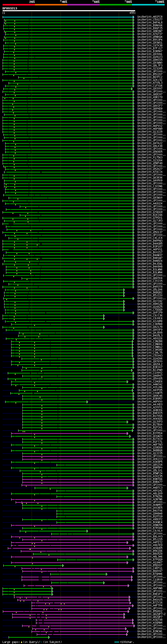Click the orange ~40% legend color bar
This screenshot has height=644, width=167.
tap(51, 5)
